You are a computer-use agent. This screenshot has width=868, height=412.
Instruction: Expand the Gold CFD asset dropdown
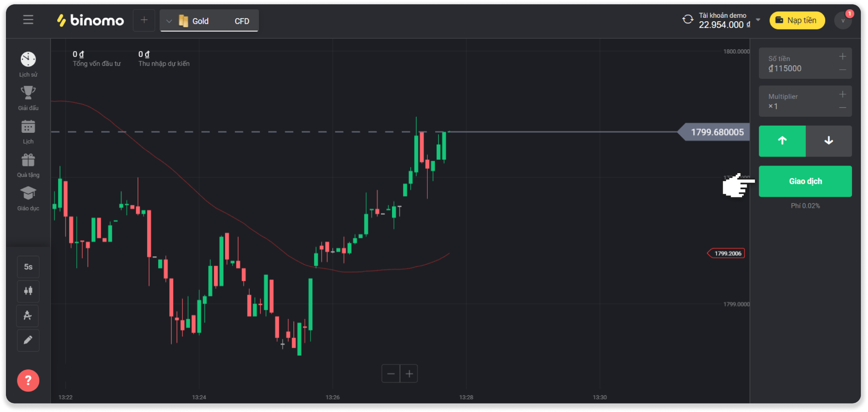pos(169,21)
